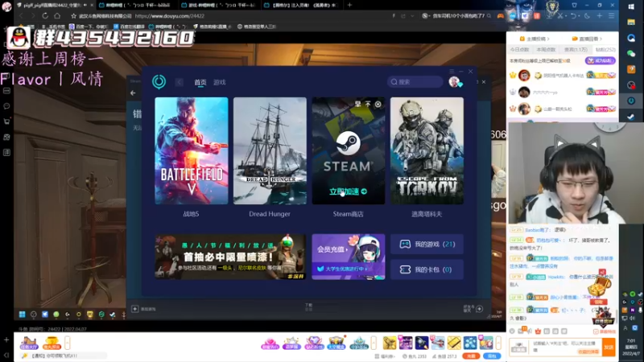Viewport: 644px width, 362px height.
Task: Select the airplane gift icon
Action: 438,343
